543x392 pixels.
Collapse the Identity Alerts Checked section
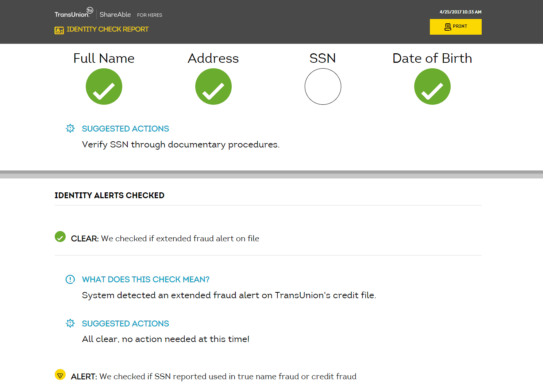pyautogui.click(x=109, y=195)
